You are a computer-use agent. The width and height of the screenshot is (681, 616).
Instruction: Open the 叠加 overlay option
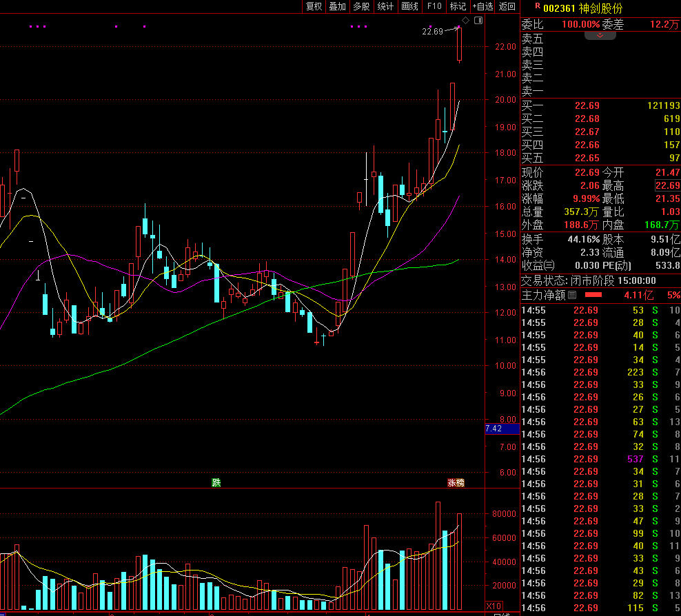(x=337, y=6)
